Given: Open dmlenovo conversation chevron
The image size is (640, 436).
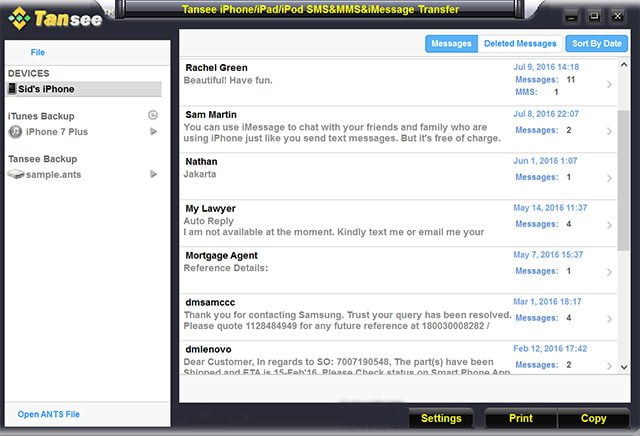Looking at the screenshot, I should coord(609,366).
